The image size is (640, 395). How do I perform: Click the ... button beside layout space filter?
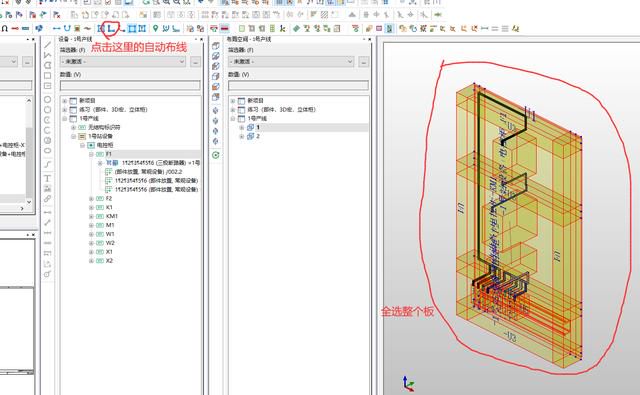[x=363, y=62]
